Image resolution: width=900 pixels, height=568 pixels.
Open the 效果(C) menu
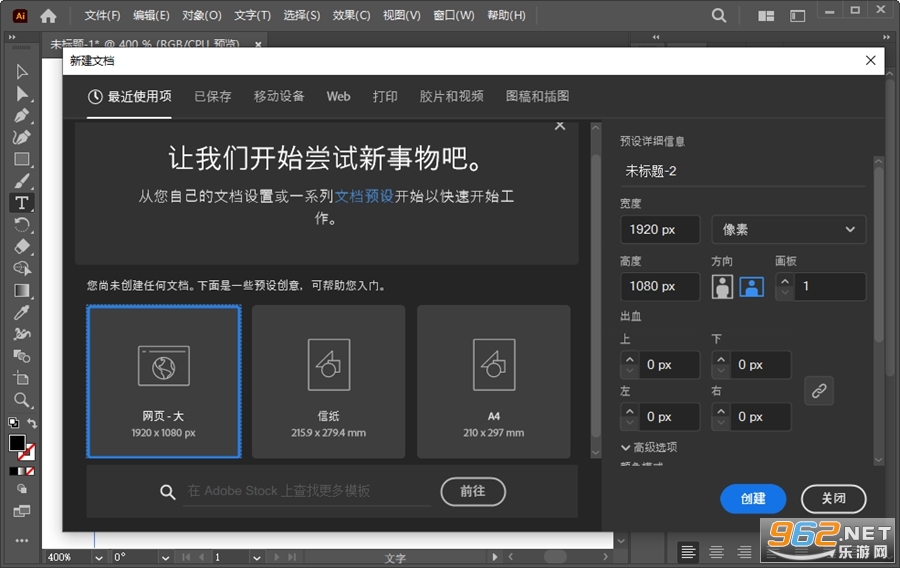(x=351, y=15)
